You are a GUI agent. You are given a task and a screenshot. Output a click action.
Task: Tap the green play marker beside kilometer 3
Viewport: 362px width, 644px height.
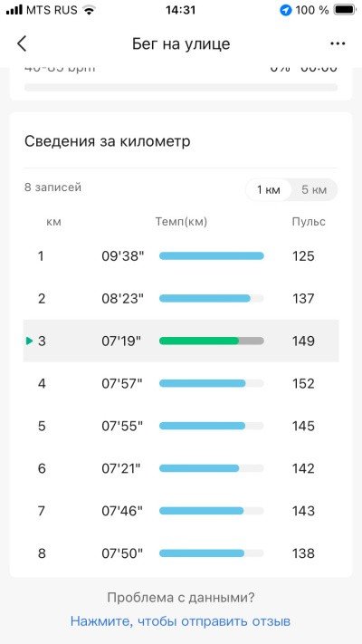point(29,341)
